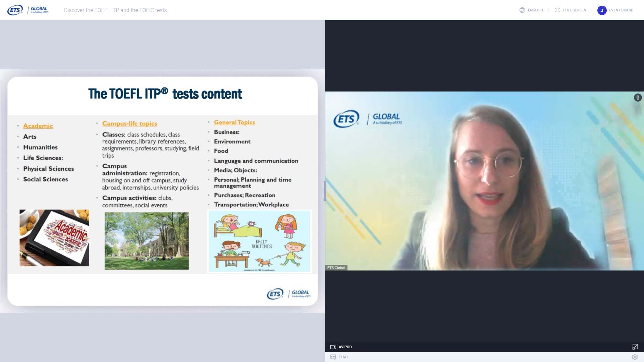This screenshot has height=362, width=644.
Task: Click 'Business:' bullet
Action: (227, 132)
